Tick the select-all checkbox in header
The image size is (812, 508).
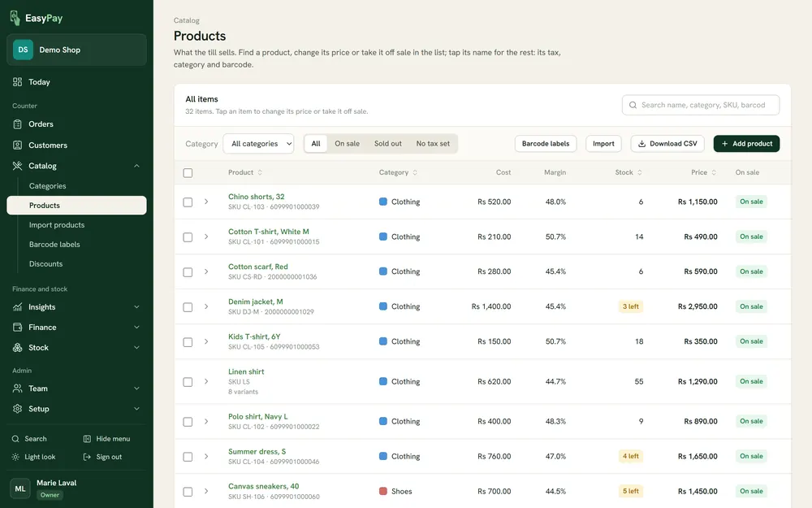[x=188, y=172]
